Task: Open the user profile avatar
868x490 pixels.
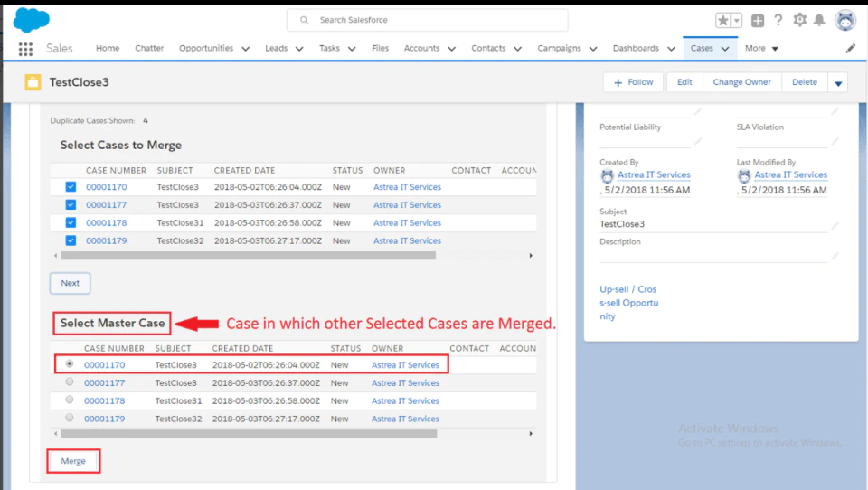Action: pyautogui.click(x=845, y=21)
